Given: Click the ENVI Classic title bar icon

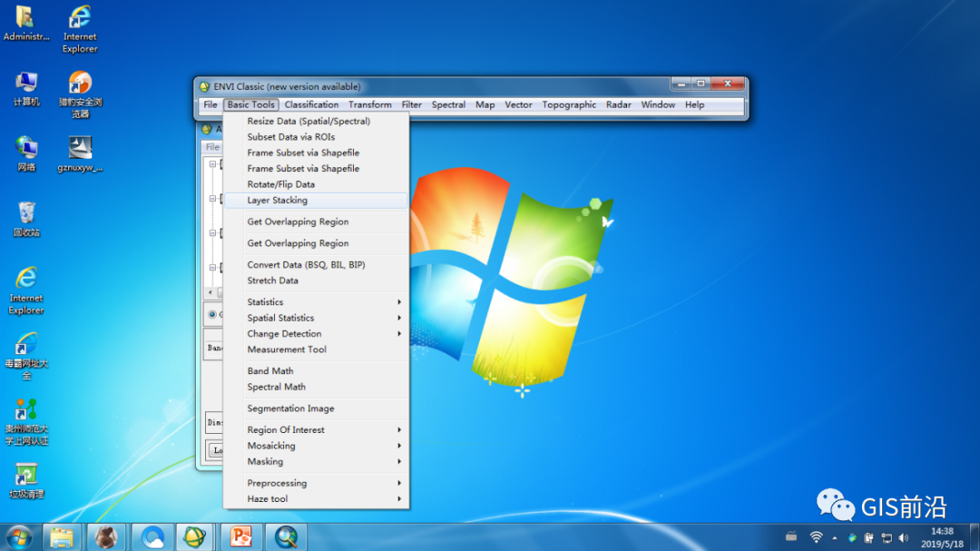Looking at the screenshot, I should (x=204, y=86).
